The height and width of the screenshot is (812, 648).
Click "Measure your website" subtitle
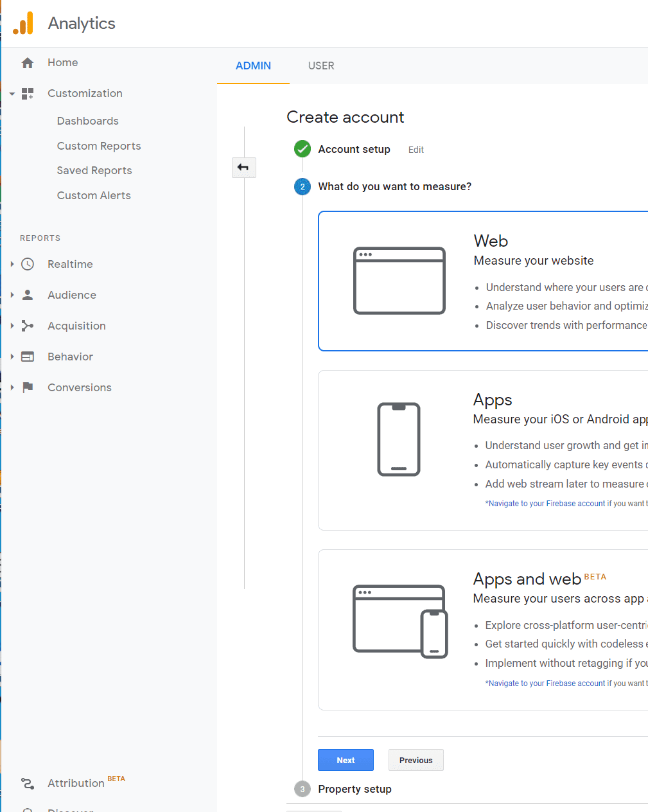pyautogui.click(x=534, y=261)
